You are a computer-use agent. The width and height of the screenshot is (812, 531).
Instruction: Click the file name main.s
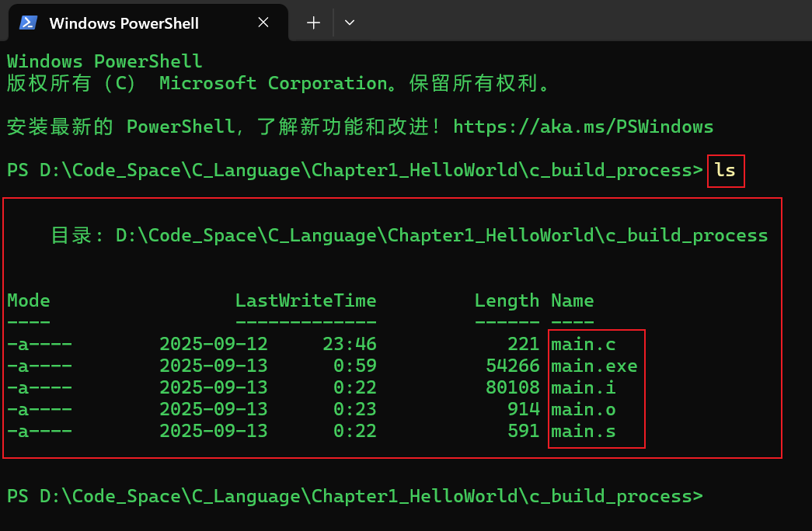[x=583, y=431]
